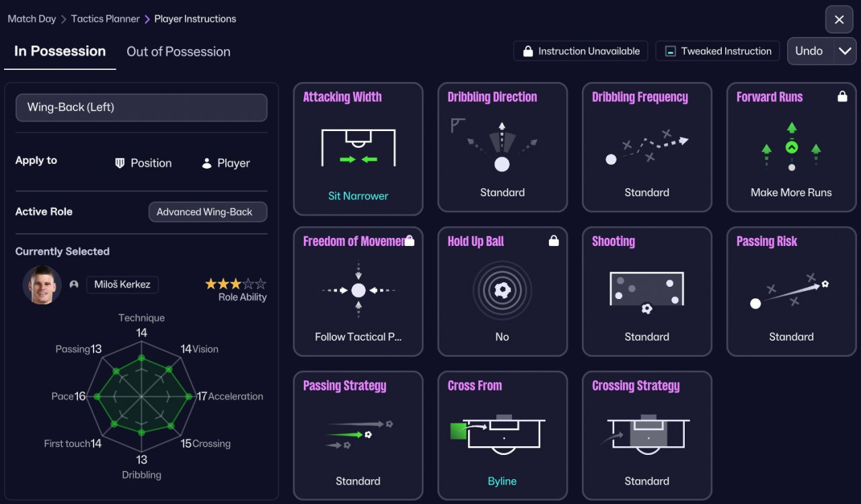Click the Passing Strategy instruction card
Viewport: 861px width, 504px height.
(x=359, y=435)
